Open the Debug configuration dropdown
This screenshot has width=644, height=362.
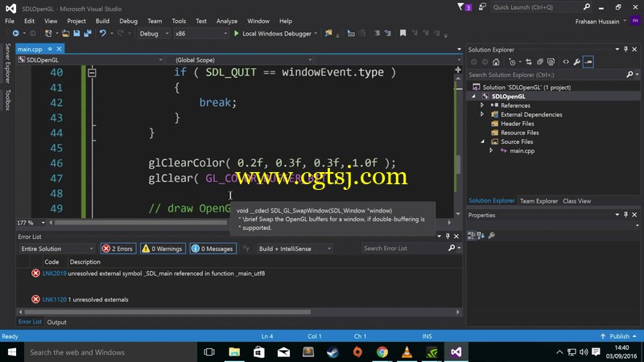(x=154, y=34)
